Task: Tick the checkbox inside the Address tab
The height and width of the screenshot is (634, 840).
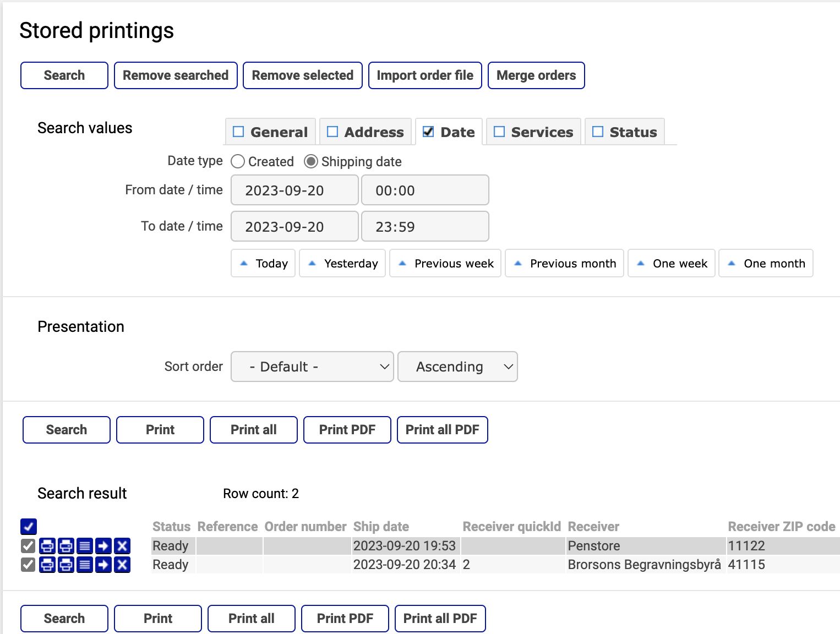Action: (332, 132)
